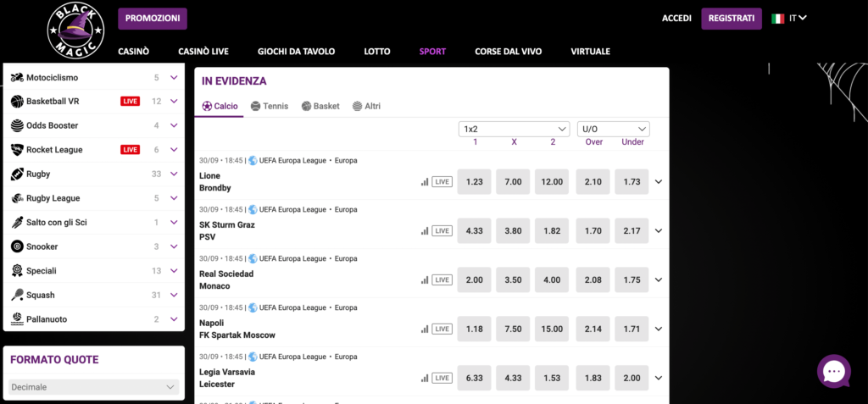Click the Italian flag language icon

coord(778,19)
